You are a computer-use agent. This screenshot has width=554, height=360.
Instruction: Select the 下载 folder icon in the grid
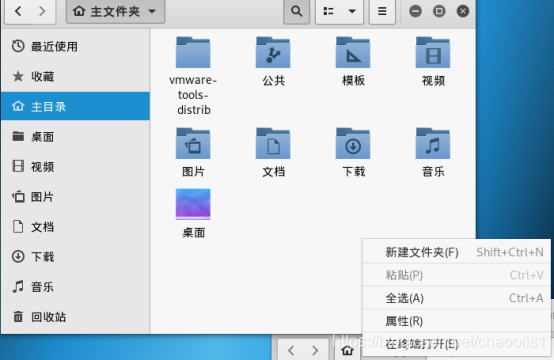(353, 143)
